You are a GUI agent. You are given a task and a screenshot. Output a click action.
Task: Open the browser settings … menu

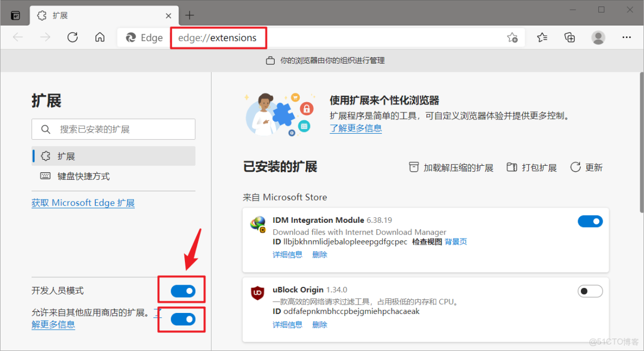tap(627, 37)
